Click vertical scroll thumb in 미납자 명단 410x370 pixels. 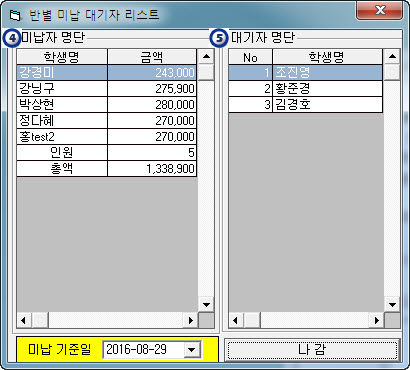(206, 72)
